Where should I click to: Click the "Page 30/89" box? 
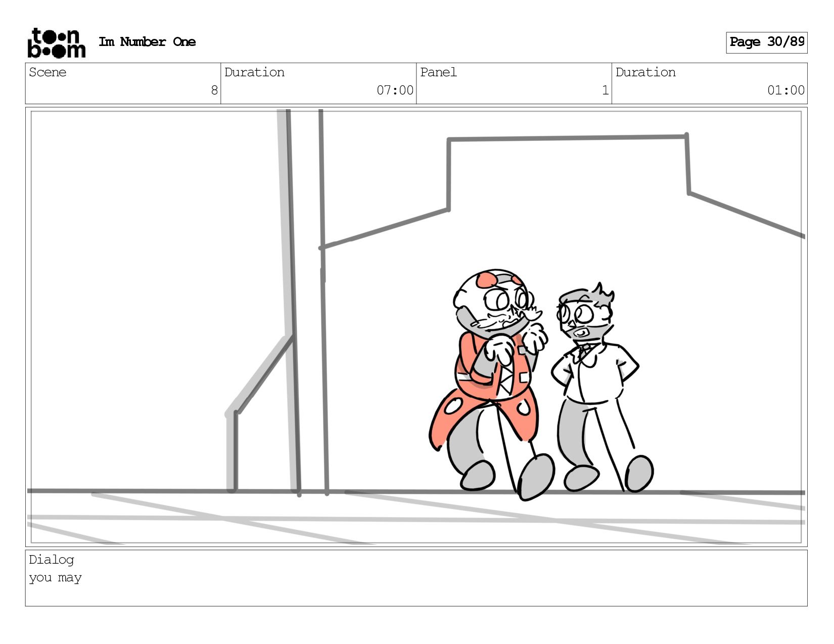[x=766, y=42]
